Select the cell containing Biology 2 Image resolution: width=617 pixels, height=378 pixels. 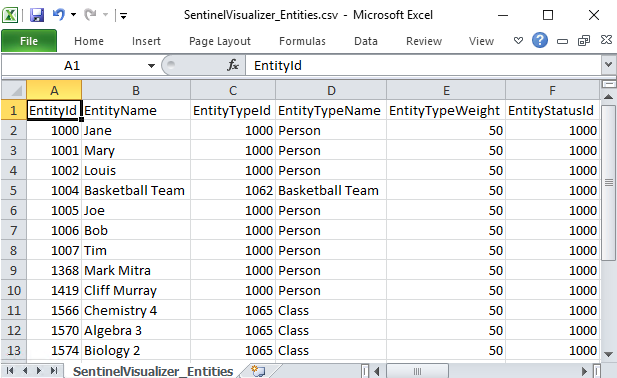[136, 350]
